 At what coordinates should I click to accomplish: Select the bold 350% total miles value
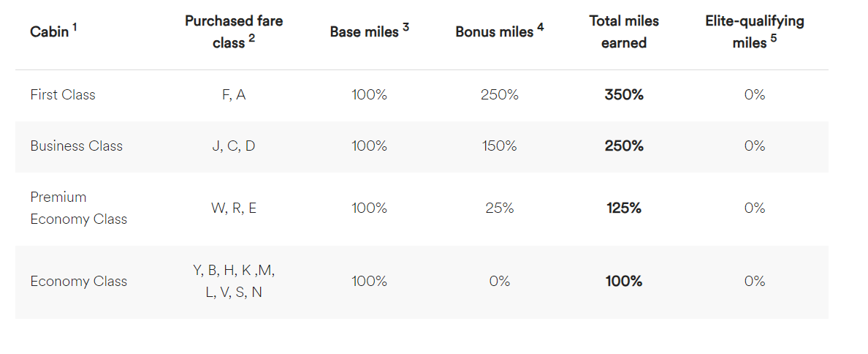[x=624, y=94]
